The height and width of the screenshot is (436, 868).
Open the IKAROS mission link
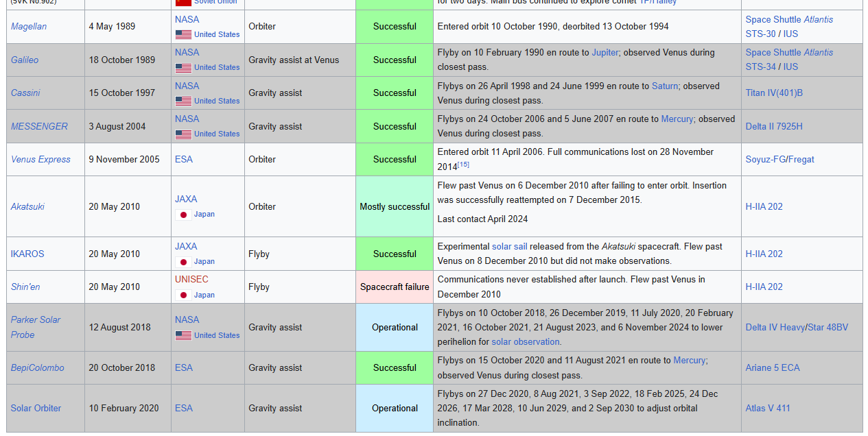(x=27, y=254)
